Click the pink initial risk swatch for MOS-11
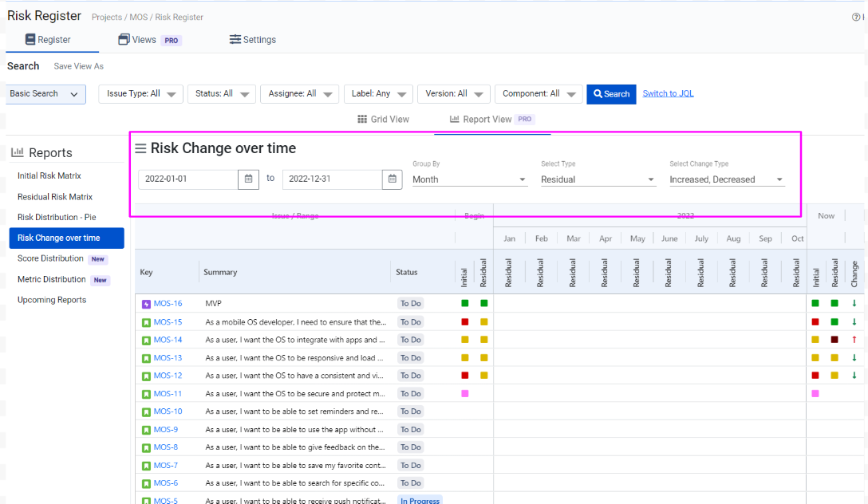Screen dimensions: 868x504 [x=465, y=393]
